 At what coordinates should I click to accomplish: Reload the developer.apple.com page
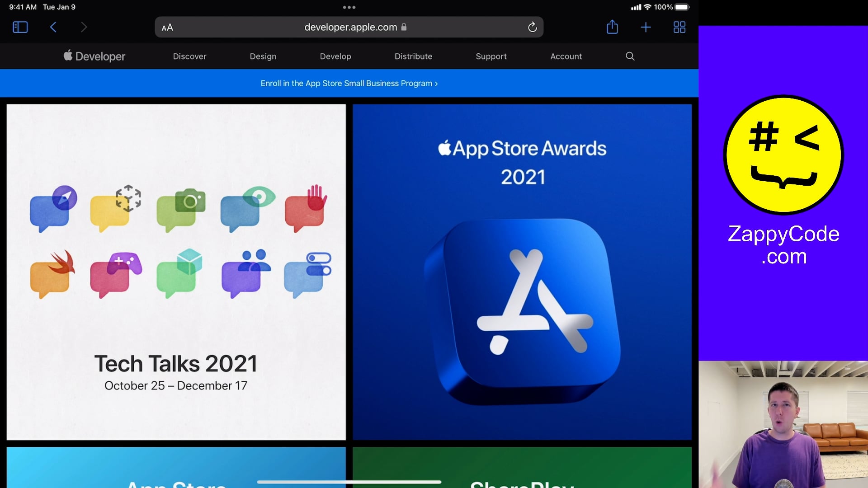click(532, 27)
